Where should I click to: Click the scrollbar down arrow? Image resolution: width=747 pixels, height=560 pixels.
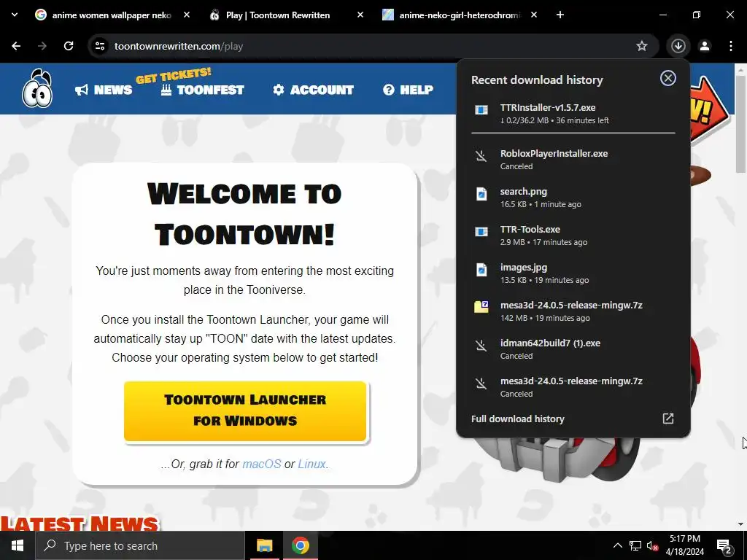[x=740, y=524]
